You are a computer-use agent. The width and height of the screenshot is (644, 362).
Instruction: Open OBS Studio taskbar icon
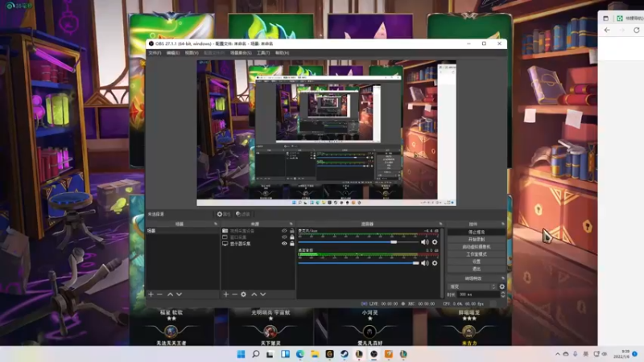(x=374, y=354)
